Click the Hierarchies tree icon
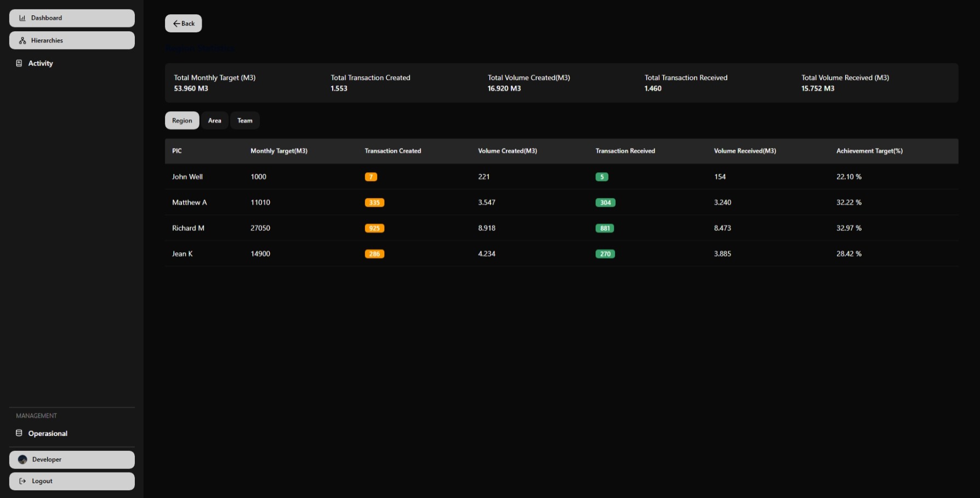 coord(22,41)
